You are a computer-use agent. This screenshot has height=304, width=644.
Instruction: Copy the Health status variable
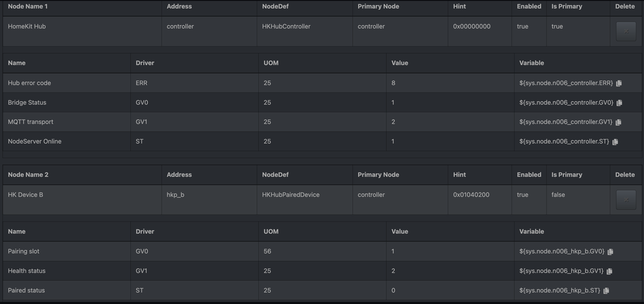[609, 271]
